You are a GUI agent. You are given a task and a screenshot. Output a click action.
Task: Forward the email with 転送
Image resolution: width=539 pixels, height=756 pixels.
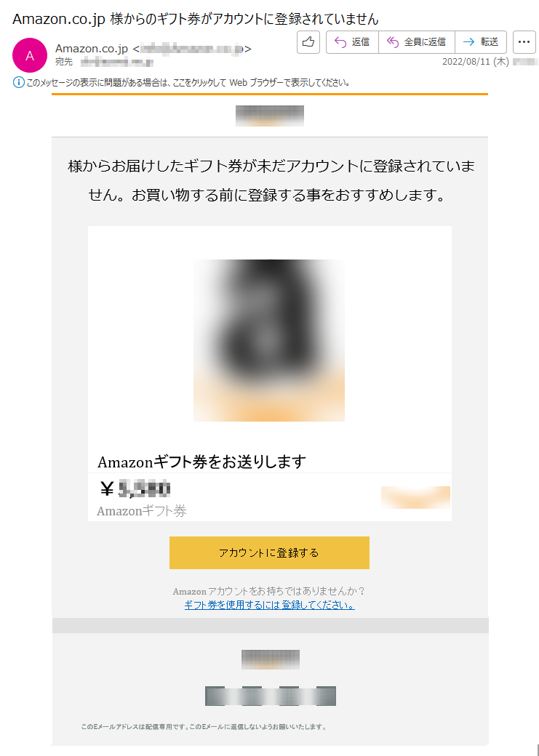[x=481, y=42]
